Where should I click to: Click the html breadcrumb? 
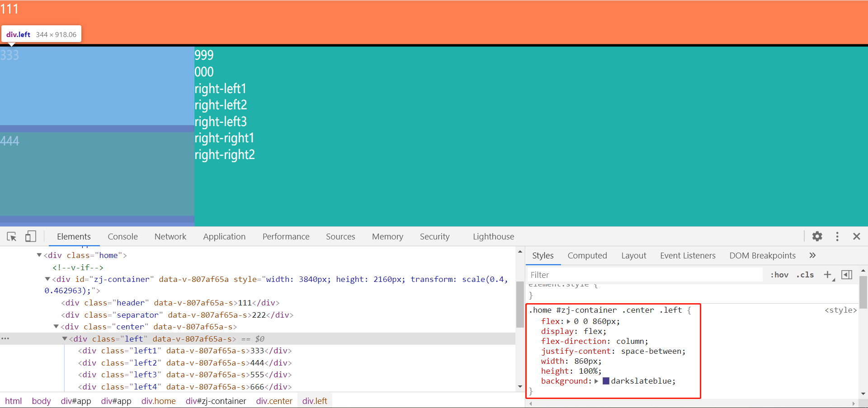tap(14, 401)
